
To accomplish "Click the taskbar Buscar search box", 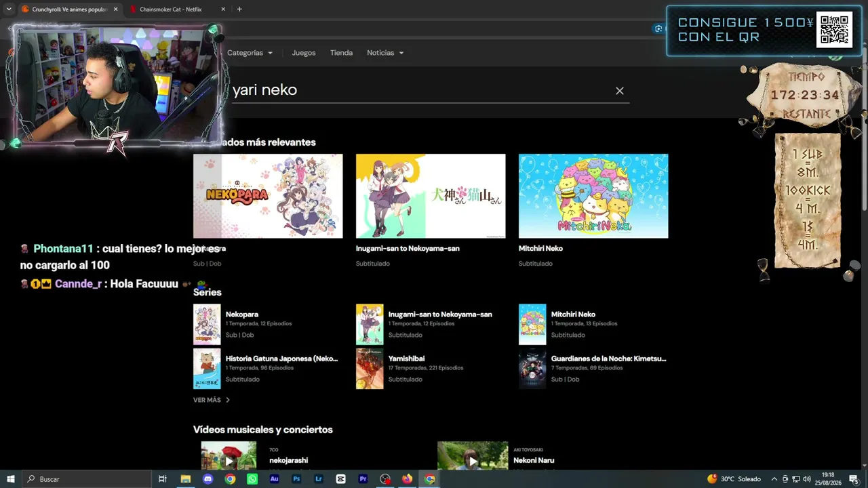I will [87, 479].
